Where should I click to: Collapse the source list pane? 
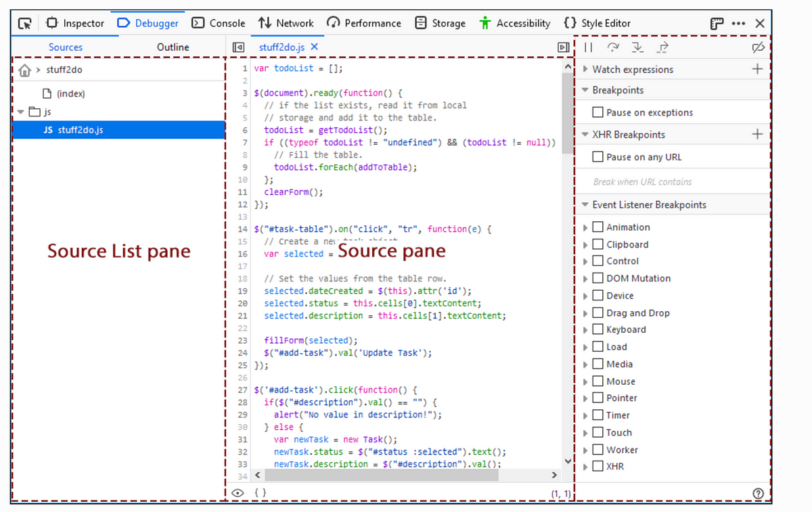[238, 47]
